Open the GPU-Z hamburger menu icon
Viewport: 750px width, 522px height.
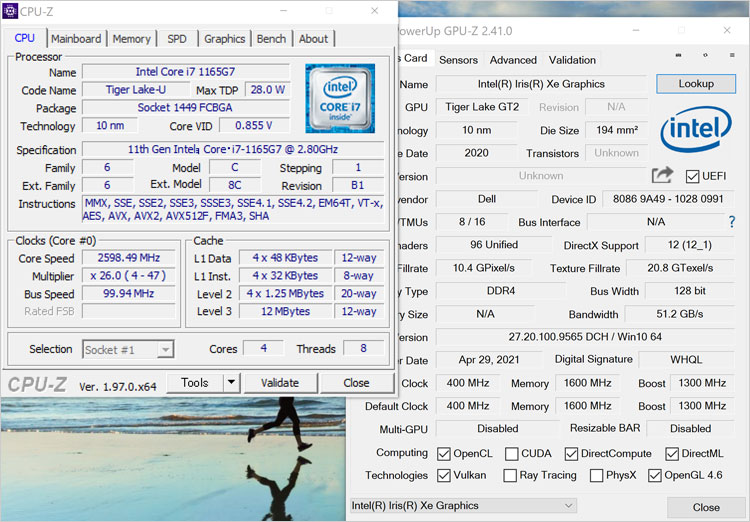pyautogui.click(x=732, y=55)
